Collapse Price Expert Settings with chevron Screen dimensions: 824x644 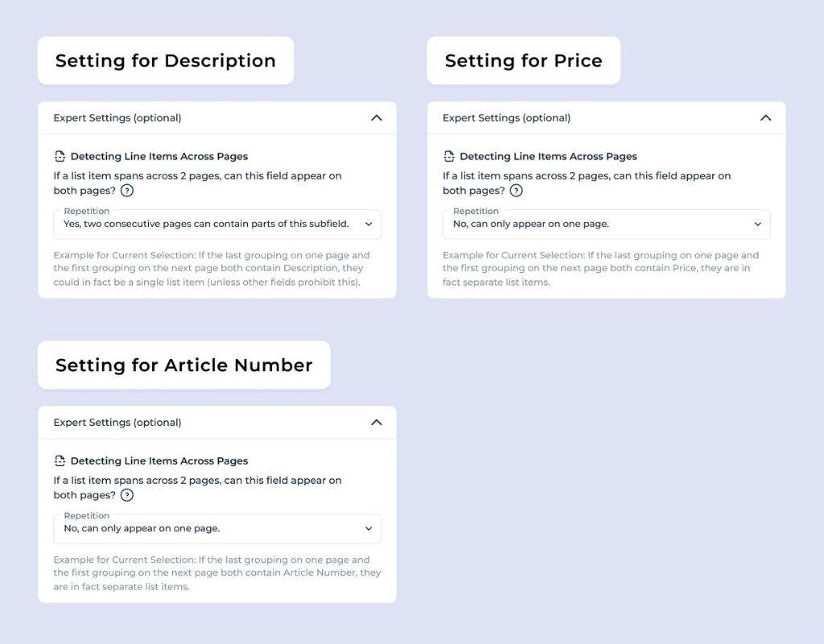click(x=766, y=118)
